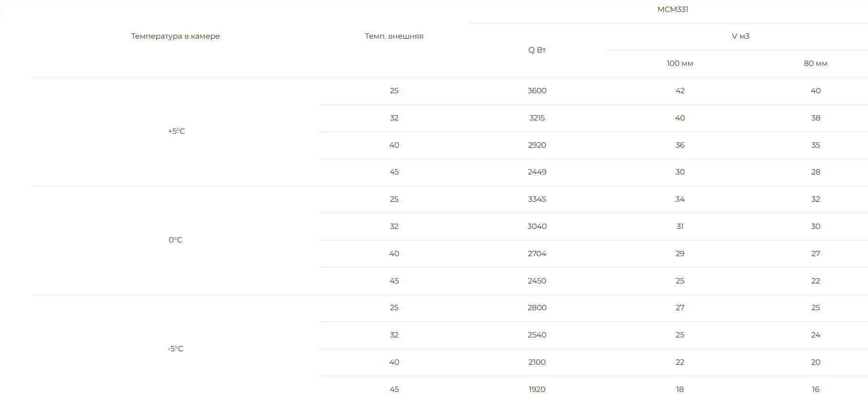868x402 pixels.
Task: Select the 2704 power value cell
Action: click(537, 254)
